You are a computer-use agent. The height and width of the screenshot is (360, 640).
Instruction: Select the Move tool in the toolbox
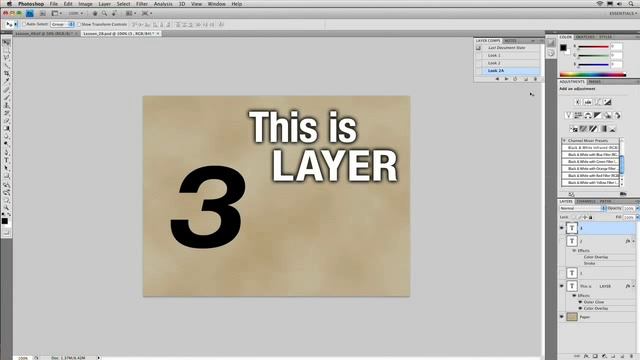click(6, 42)
